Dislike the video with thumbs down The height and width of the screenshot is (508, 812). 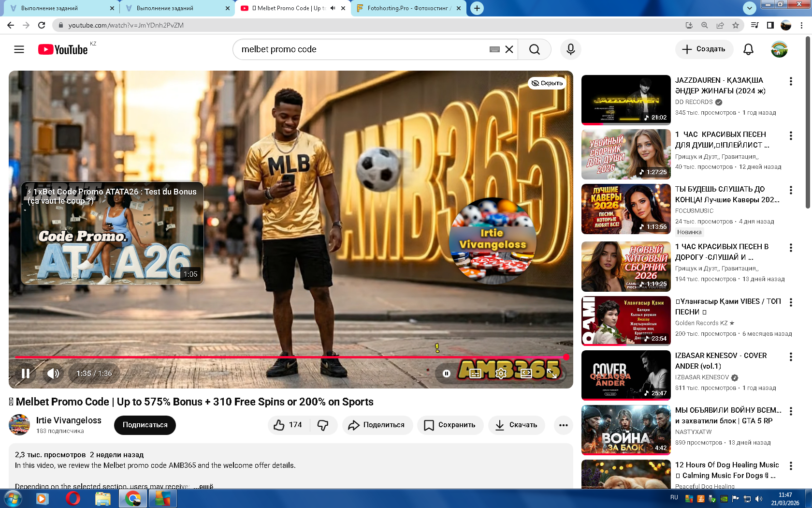tap(323, 425)
